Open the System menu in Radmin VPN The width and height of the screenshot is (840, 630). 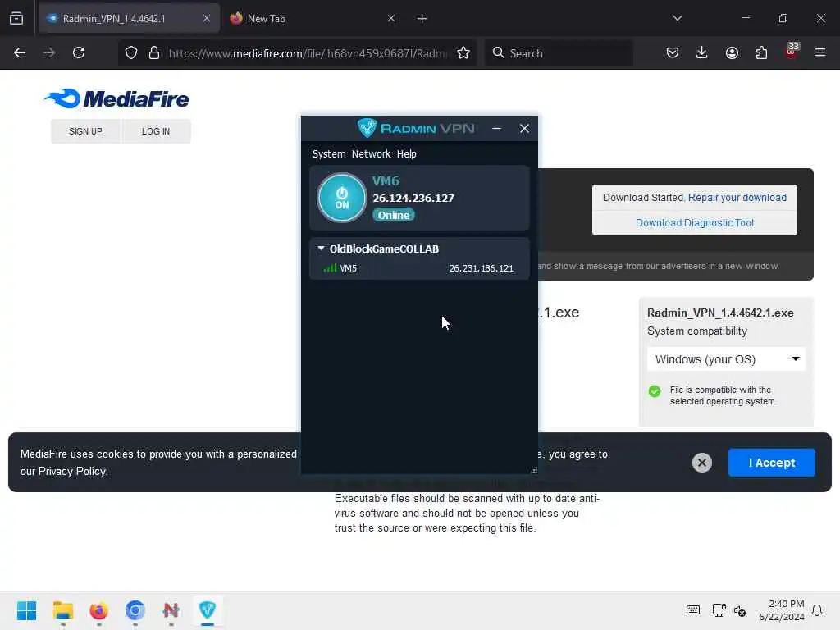pos(329,154)
